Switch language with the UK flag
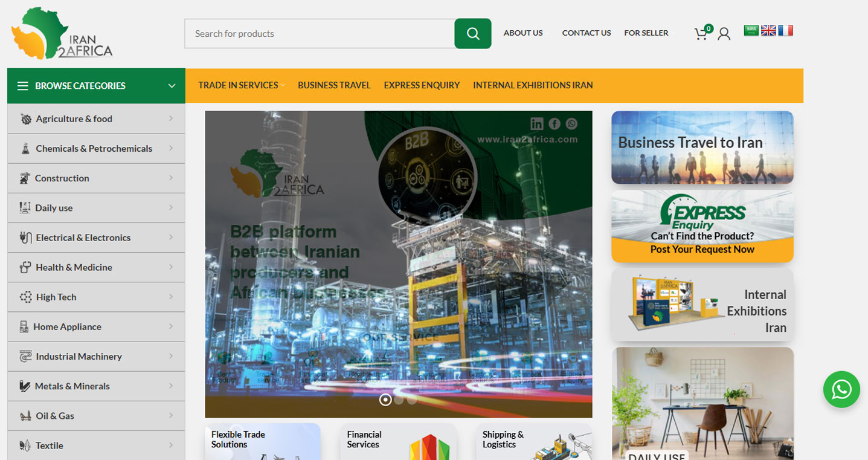Viewport: 868px width, 460px height. point(768,30)
